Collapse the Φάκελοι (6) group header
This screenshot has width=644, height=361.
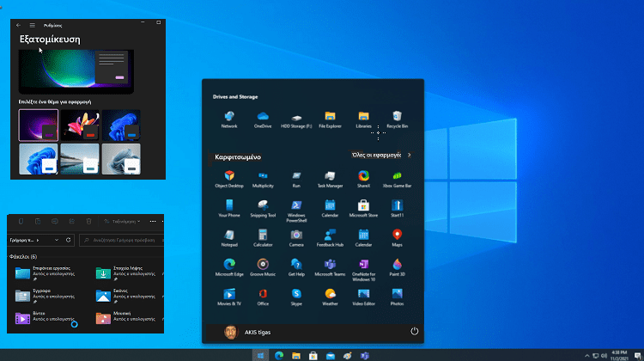23,256
